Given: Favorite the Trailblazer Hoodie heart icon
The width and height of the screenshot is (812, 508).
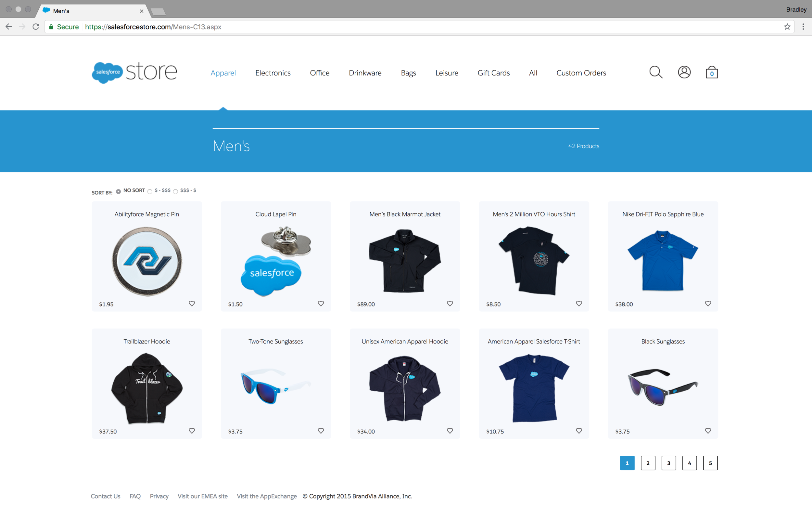Looking at the screenshot, I should coord(192,431).
